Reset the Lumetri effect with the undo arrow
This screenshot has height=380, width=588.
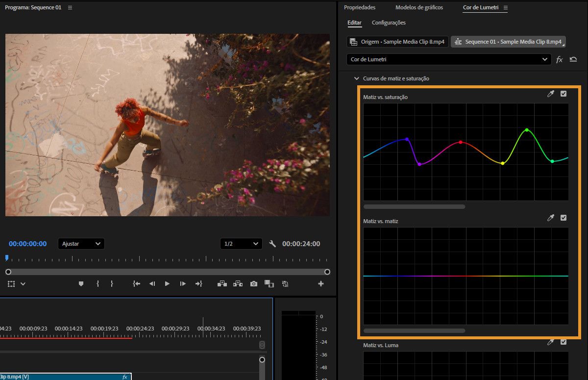(x=573, y=59)
